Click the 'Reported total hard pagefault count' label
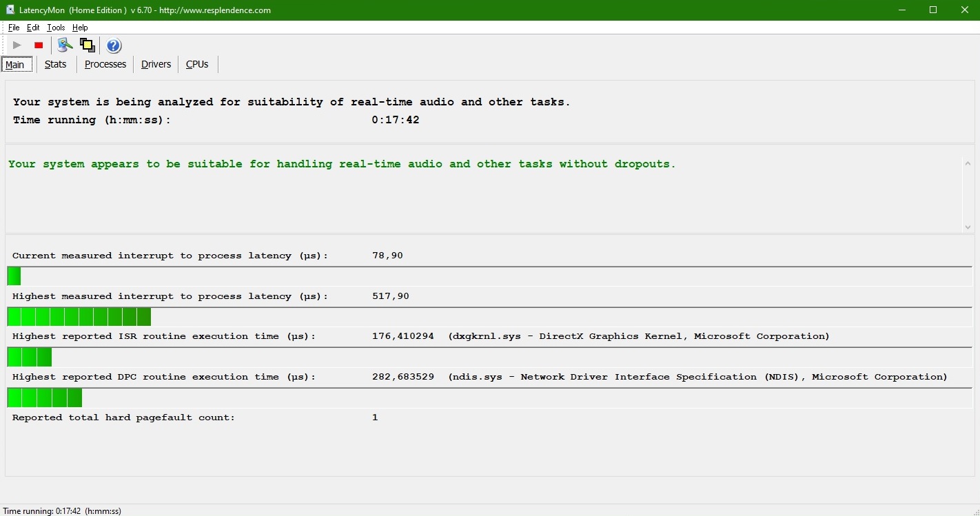Screen dimensions: 980x516 pos(124,417)
